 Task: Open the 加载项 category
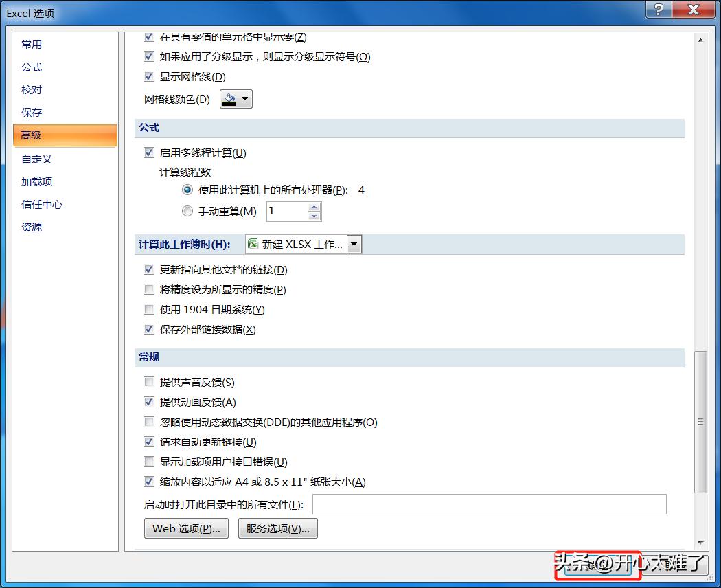[x=37, y=182]
